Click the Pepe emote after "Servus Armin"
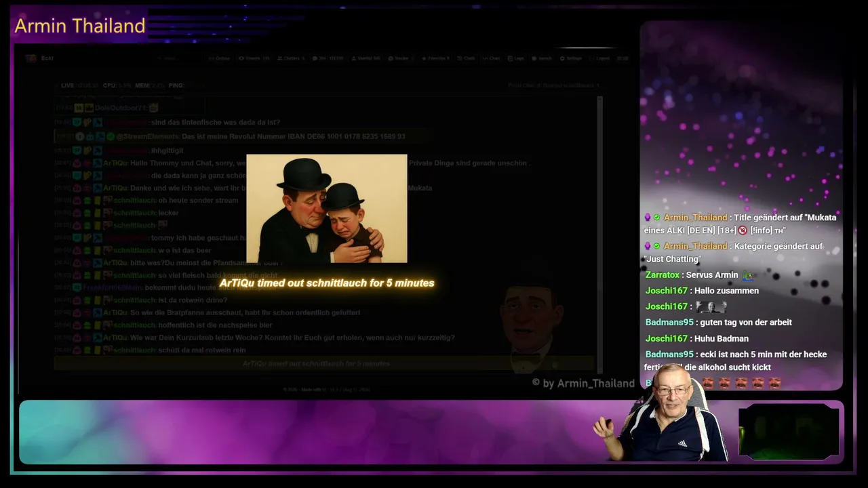 point(747,275)
